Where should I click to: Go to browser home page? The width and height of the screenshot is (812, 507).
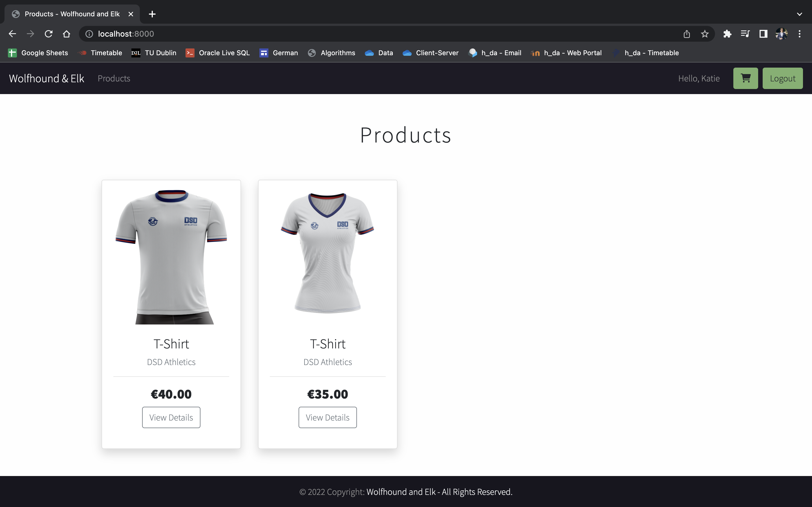point(67,34)
